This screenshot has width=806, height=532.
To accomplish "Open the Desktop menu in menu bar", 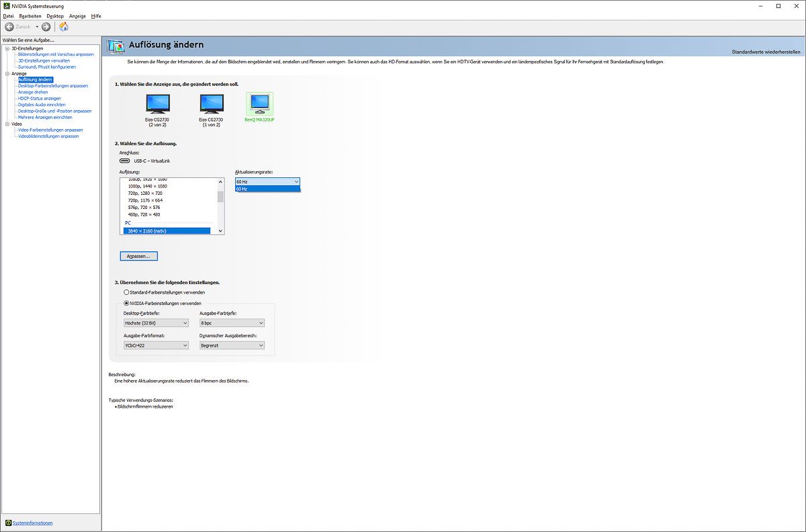I will pyautogui.click(x=55, y=15).
